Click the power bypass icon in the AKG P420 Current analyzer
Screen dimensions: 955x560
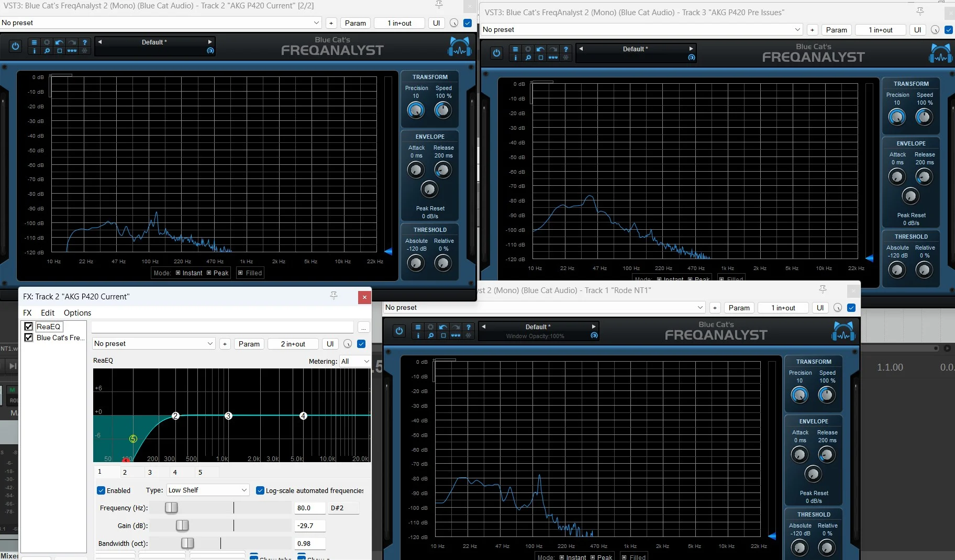15,46
